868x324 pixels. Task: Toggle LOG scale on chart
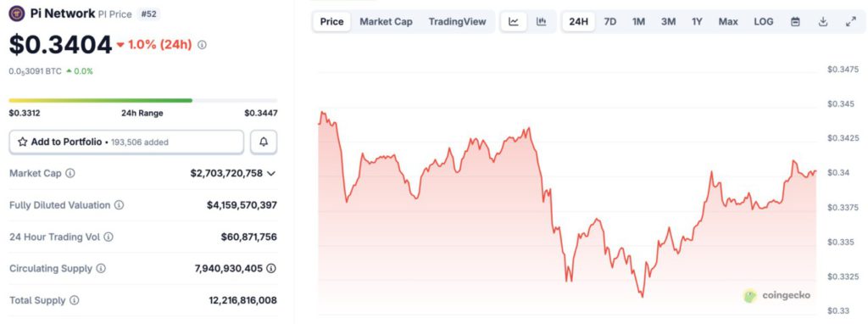click(x=764, y=22)
